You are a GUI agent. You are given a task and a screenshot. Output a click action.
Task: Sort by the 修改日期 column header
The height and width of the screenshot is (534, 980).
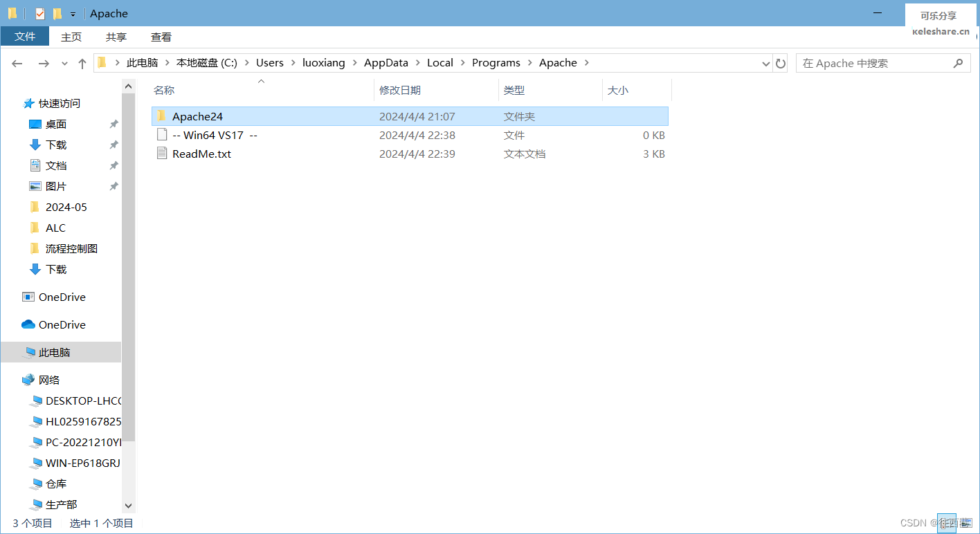(400, 90)
